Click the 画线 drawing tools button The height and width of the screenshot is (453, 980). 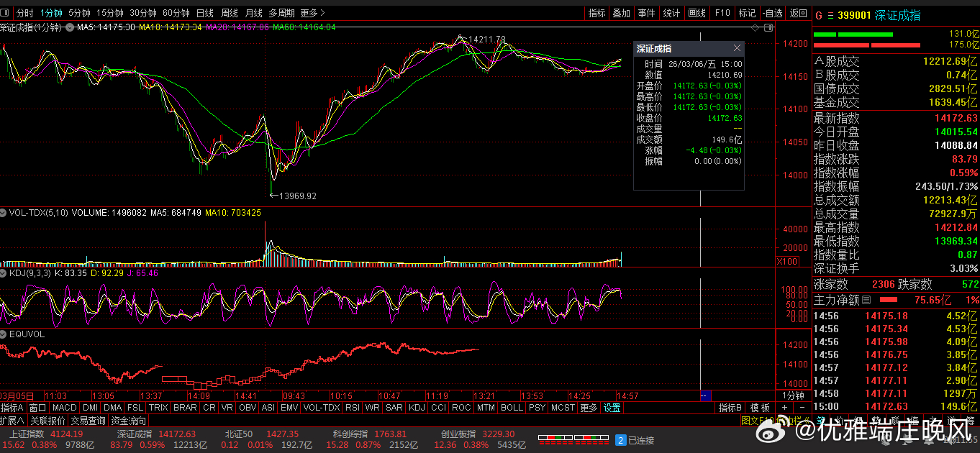click(697, 13)
